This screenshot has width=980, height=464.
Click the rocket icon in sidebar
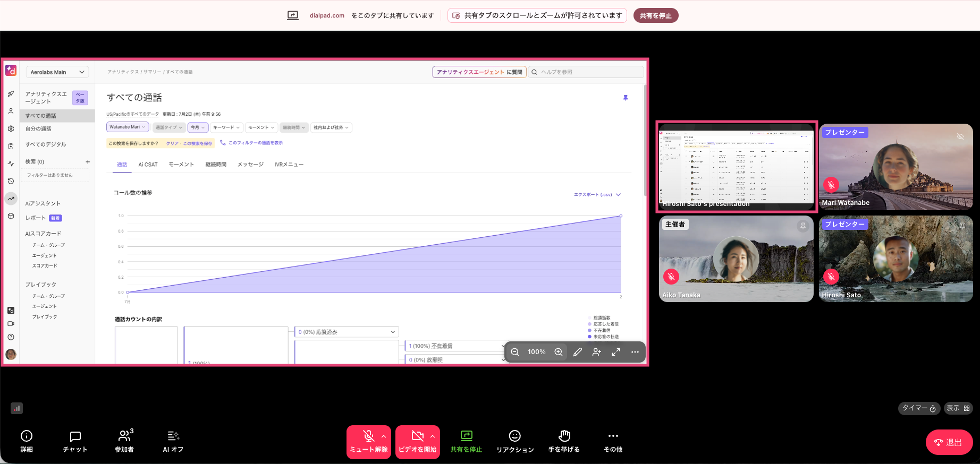(x=11, y=94)
